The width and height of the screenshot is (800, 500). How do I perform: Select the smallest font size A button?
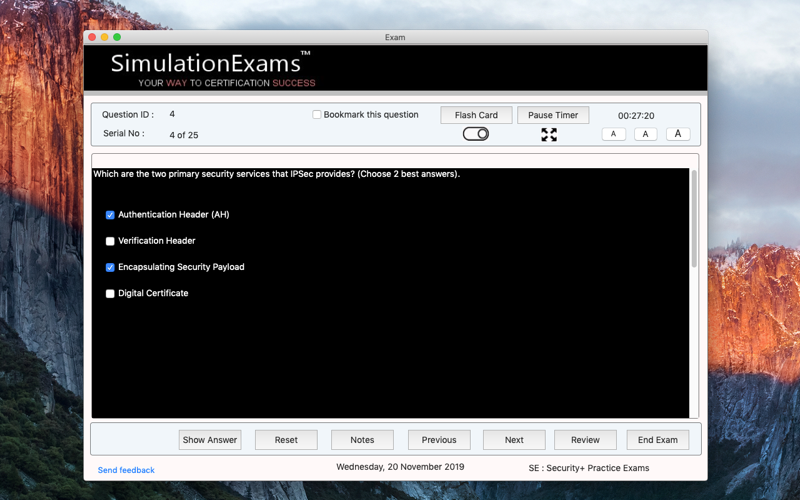tap(613, 134)
